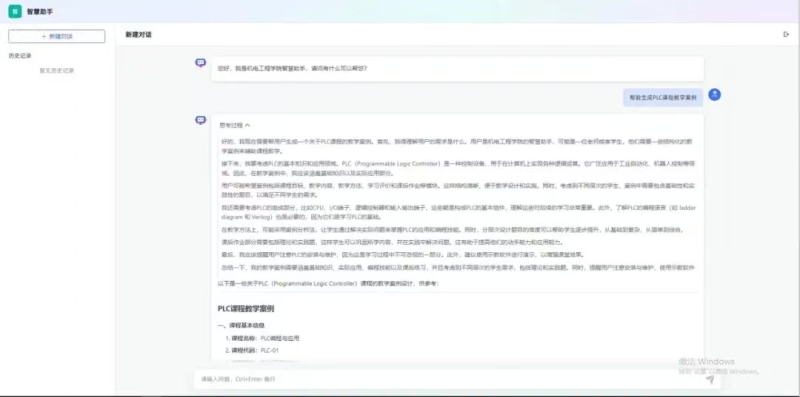
Task: Click thinking paragraph starting with 在教学方法上
Action: coord(452,230)
